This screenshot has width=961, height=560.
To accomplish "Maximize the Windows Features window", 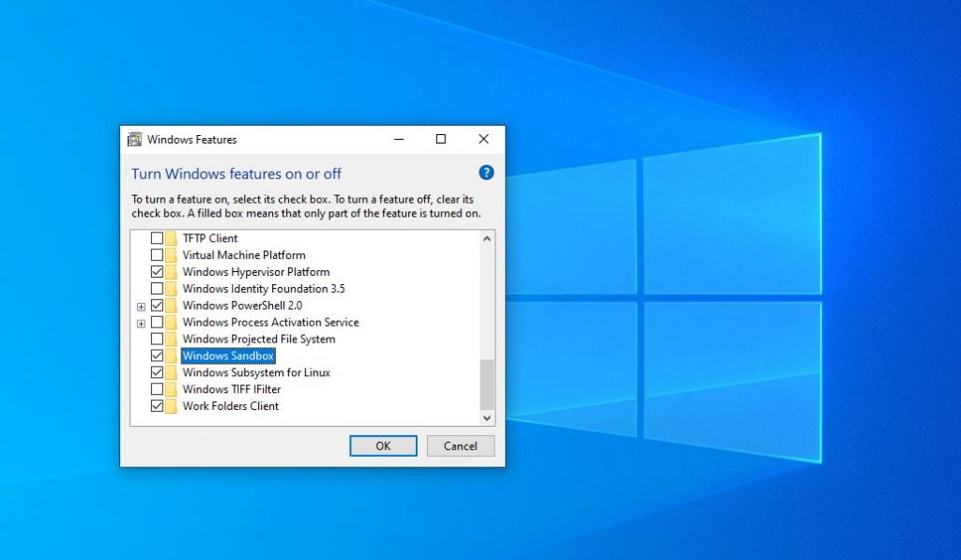I will point(441,139).
